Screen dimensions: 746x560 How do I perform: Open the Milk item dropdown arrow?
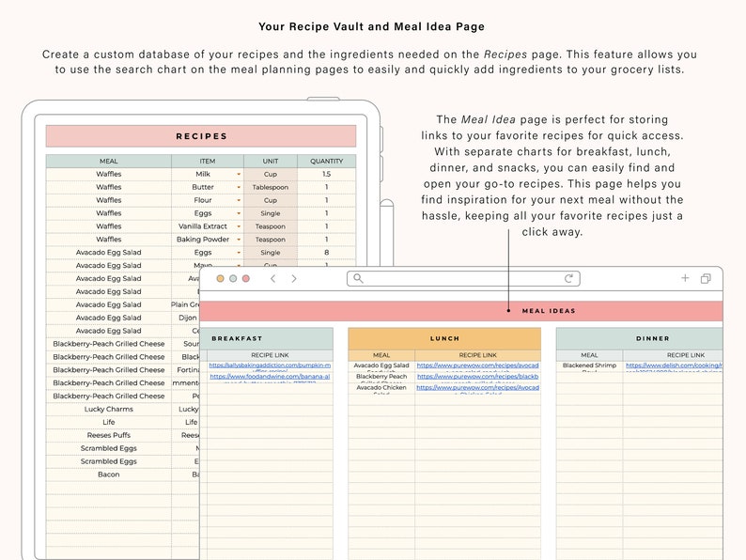pos(239,174)
